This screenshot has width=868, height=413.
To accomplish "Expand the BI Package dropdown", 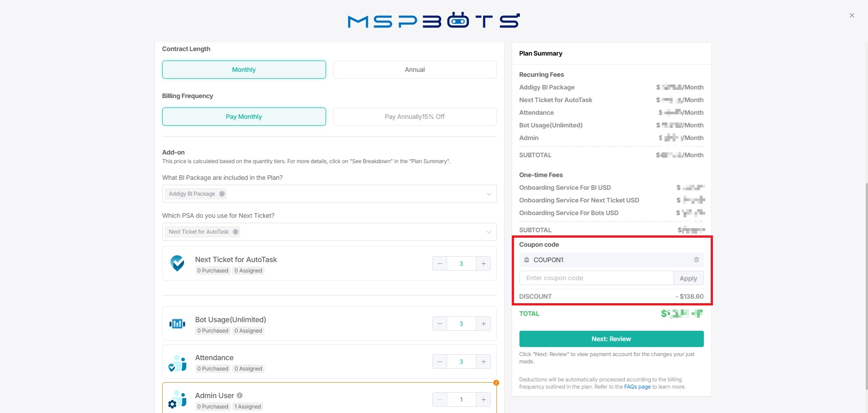I will coord(488,194).
